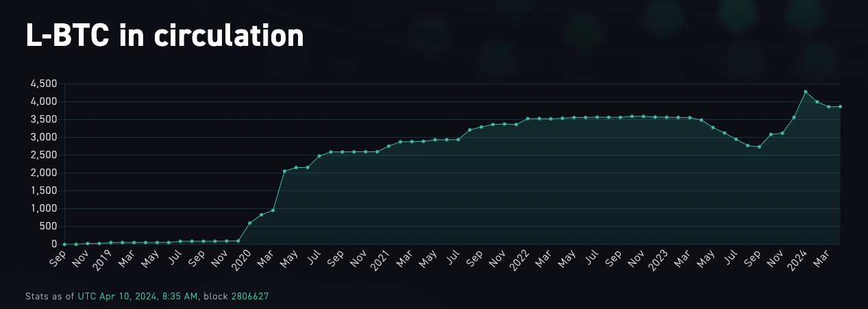Screen dimensions: 868x309
Task: Click the data point above the 2019 label
Action: pos(110,243)
